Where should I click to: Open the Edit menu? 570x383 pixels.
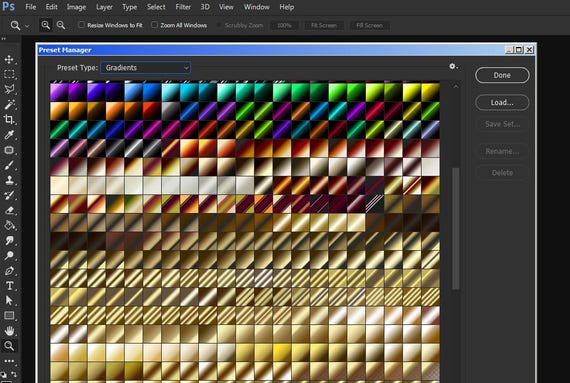(51, 7)
